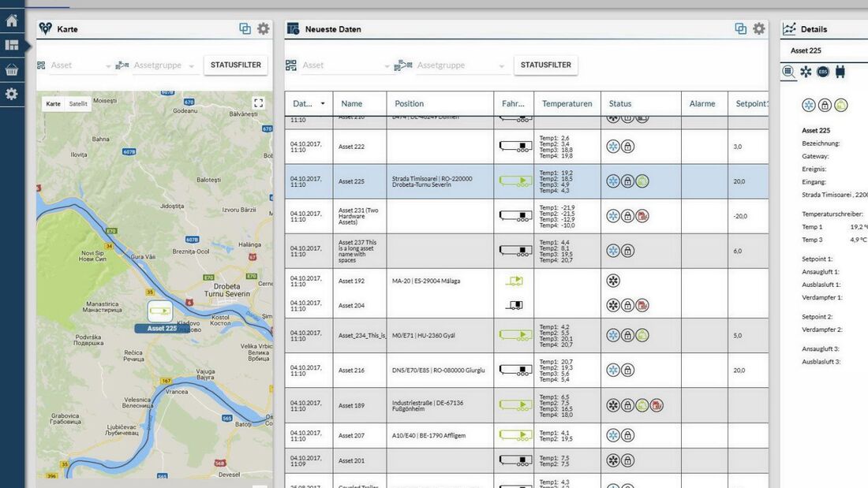Open the basket icon in left sidebar

tap(12, 69)
